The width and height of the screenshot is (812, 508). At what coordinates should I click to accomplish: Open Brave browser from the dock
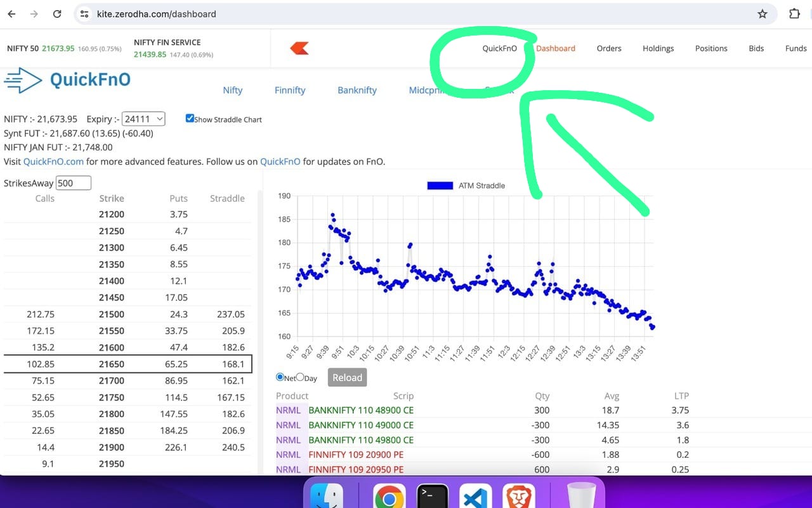pyautogui.click(x=519, y=497)
